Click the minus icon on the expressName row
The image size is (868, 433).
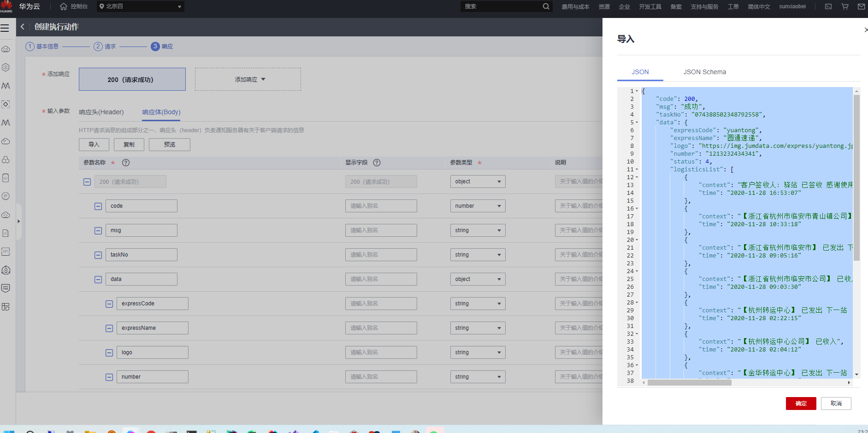pos(109,328)
